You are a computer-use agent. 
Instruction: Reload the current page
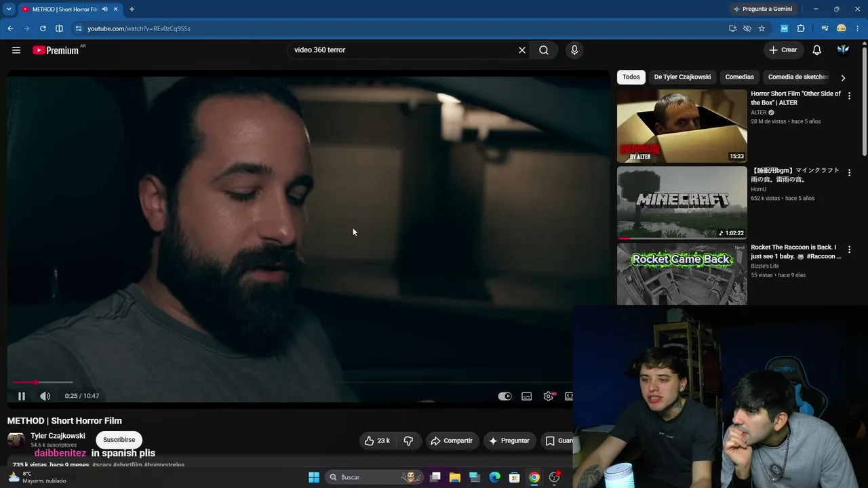pyautogui.click(x=43, y=28)
